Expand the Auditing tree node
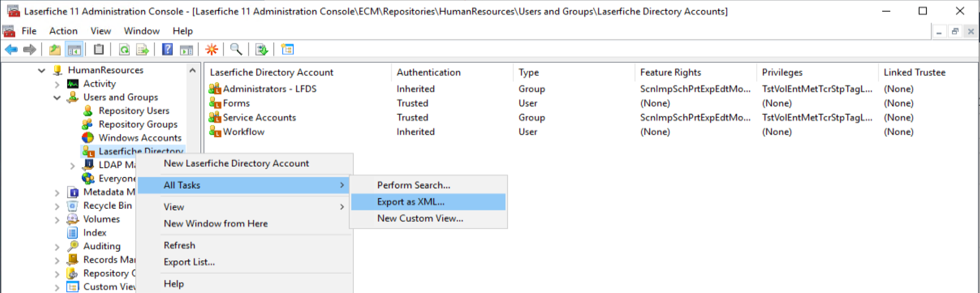The image size is (980, 293). click(57, 247)
